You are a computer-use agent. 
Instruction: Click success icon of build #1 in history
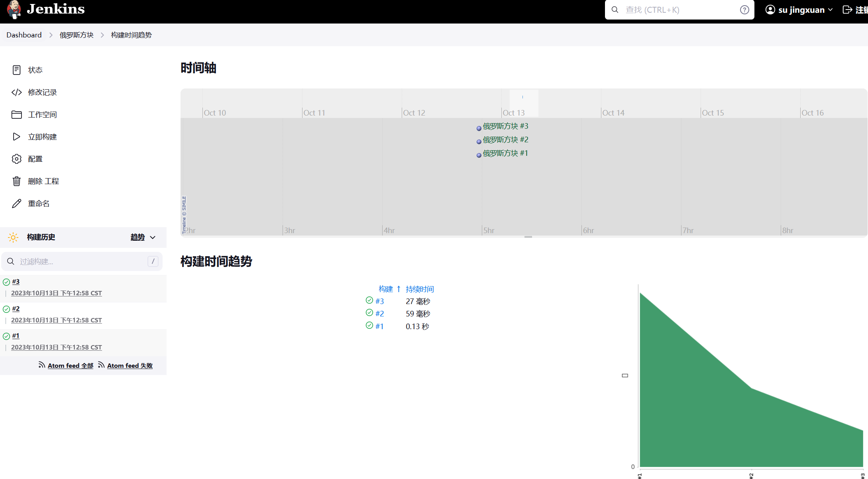coord(6,336)
